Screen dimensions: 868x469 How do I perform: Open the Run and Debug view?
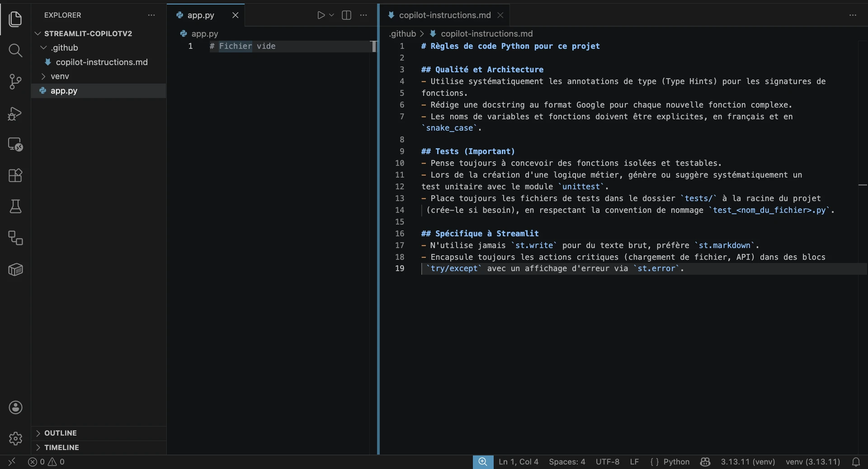15,113
